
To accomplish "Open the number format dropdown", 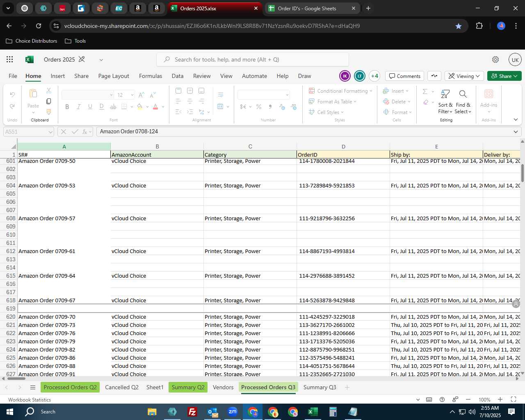I will tap(287, 95).
